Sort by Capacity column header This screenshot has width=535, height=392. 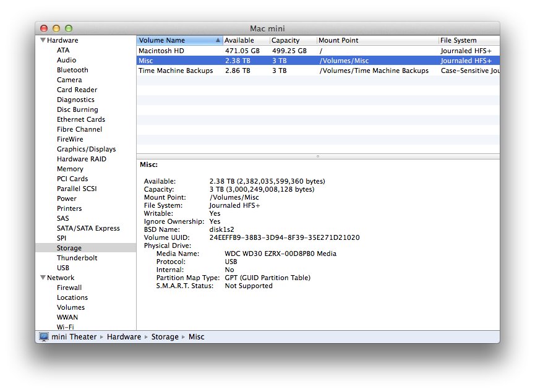tap(293, 40)
